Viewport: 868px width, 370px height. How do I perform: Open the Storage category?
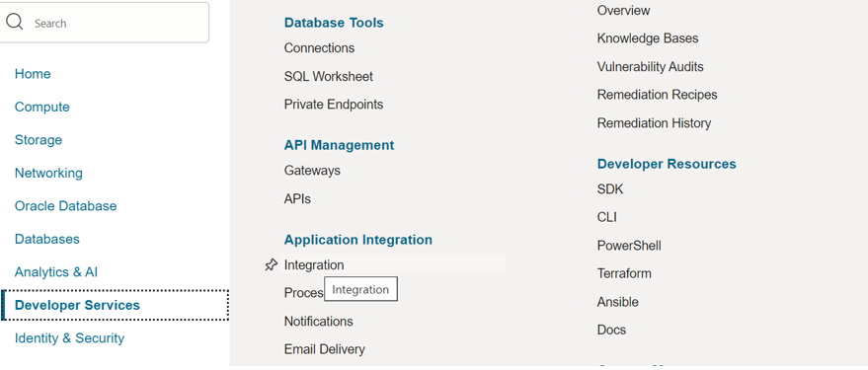39,140
